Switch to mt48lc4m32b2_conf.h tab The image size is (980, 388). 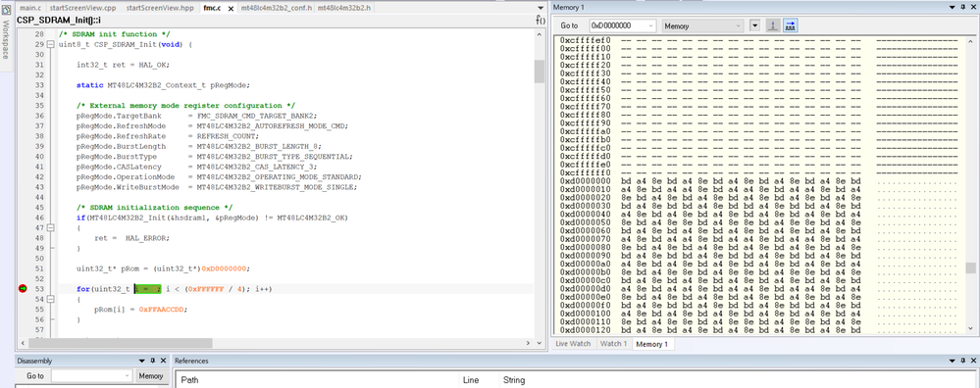point(277,8)
